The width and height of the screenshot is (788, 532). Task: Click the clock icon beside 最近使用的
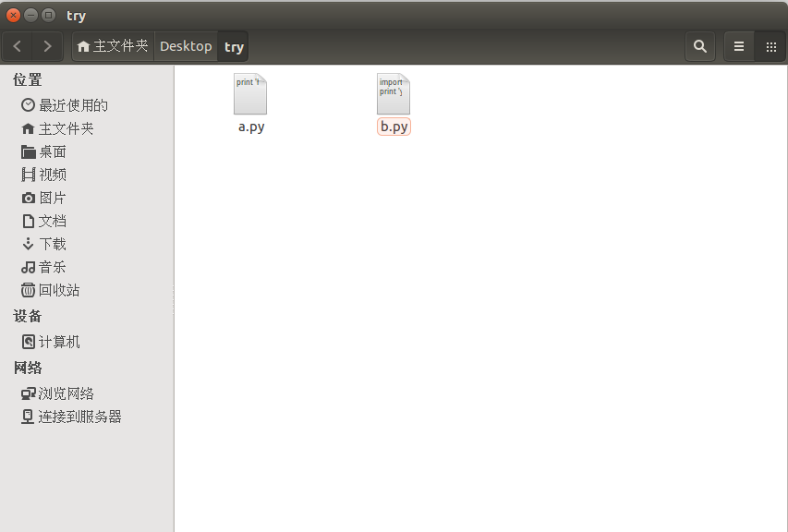(28, 105)
